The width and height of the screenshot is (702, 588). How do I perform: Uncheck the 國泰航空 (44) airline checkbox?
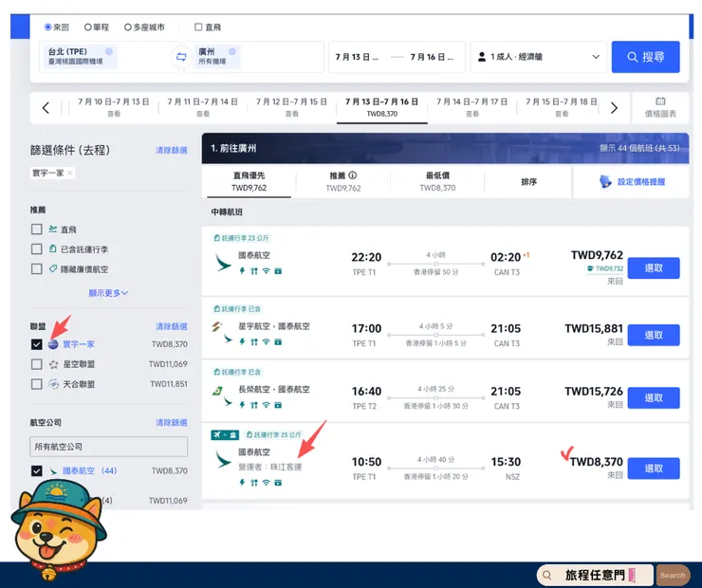point(37,470)
